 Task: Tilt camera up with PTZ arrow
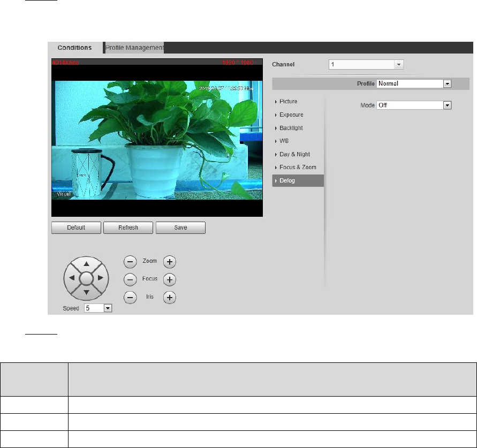coord(86,264)
